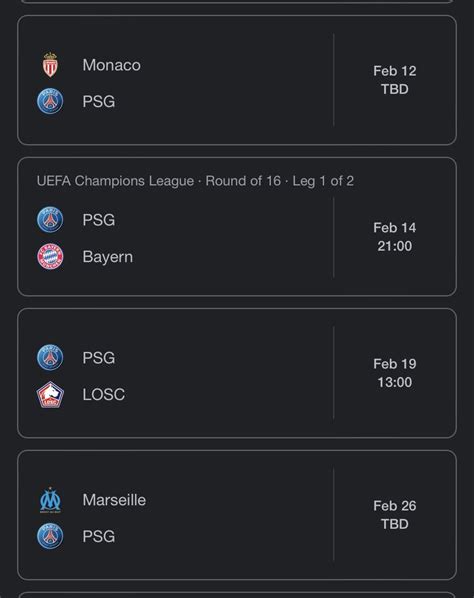474x598 pixels.
Task: Click the LOSC Lille crest
Action: pyautogui.click(x=50, y=394)
